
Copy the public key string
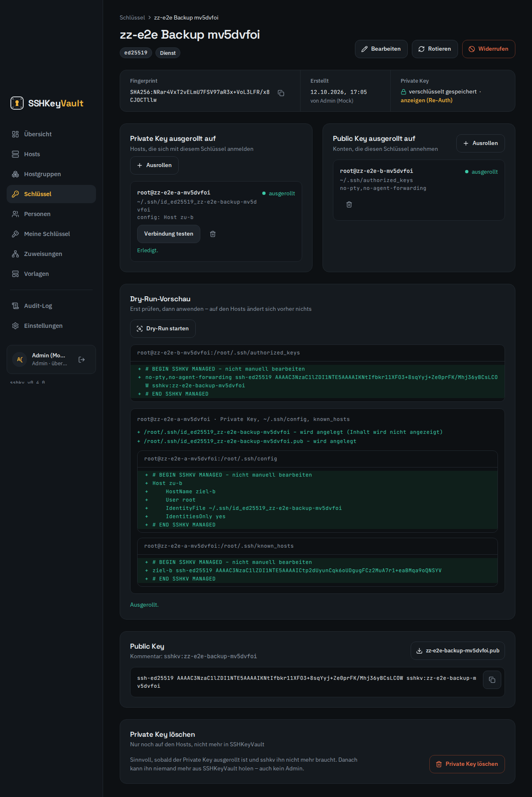(x=492, y=680)
